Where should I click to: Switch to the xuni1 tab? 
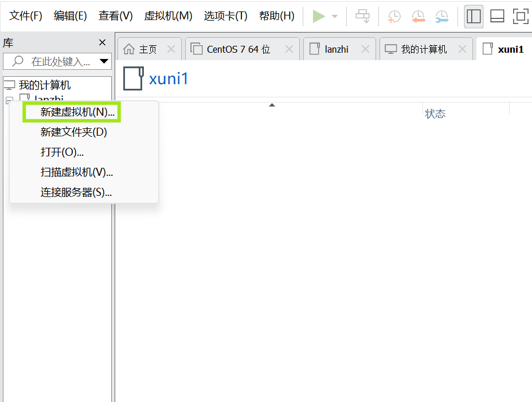[x=510, y=49]
